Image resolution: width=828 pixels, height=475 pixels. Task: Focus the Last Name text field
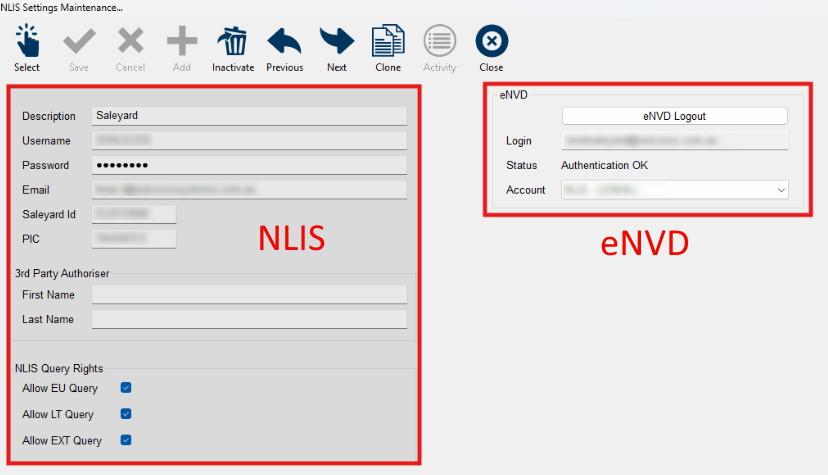(249, 319)
